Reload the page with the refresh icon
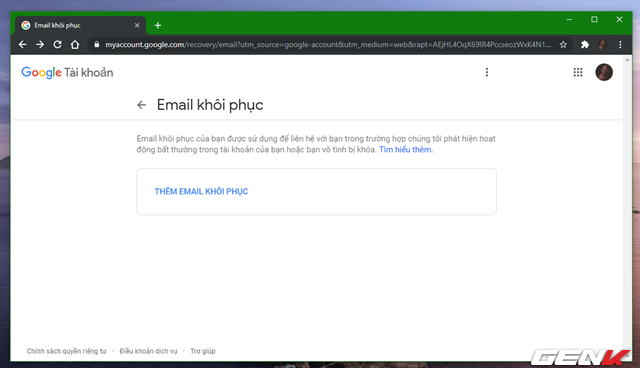The image size is (640, 368). point(58,44)
